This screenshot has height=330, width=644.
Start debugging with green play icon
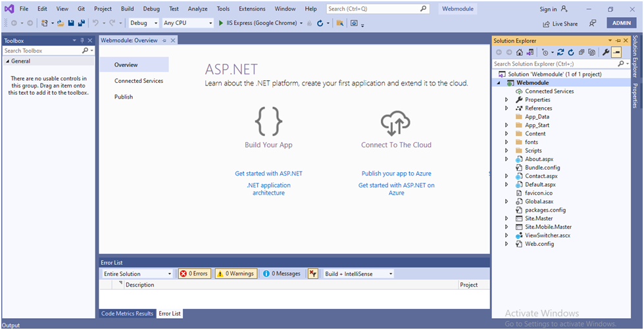tap(221, 24)
